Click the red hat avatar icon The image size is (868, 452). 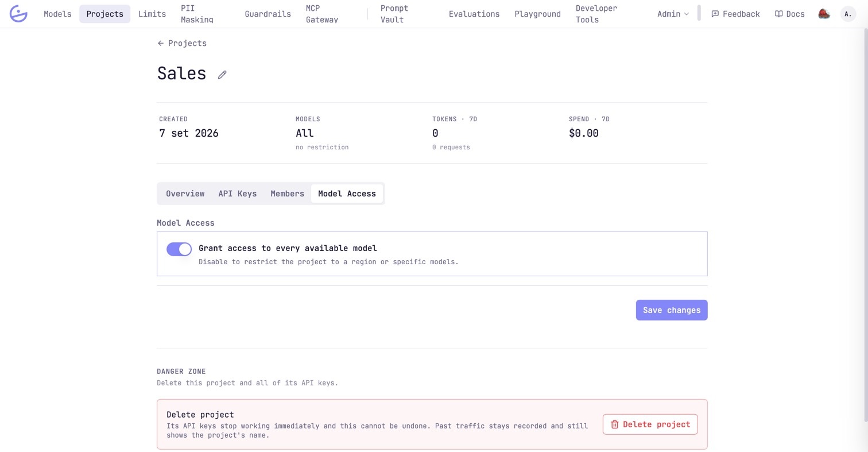pos(824,14)
